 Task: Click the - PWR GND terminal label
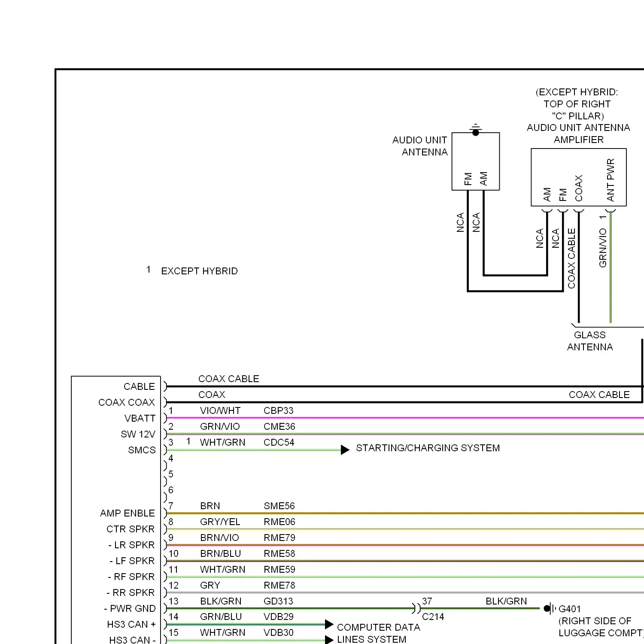click(x=130, y=608)
